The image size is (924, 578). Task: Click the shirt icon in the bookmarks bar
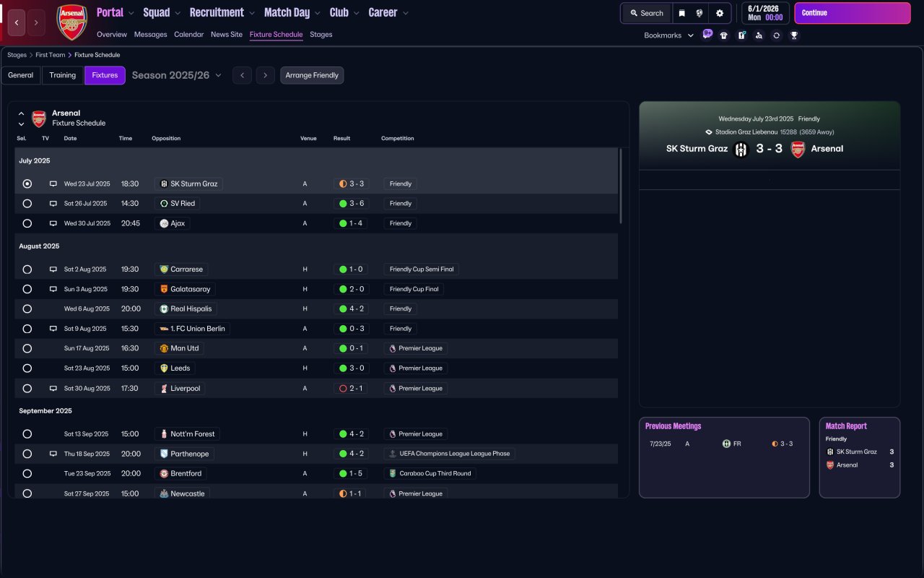click(x=724, y=35)
